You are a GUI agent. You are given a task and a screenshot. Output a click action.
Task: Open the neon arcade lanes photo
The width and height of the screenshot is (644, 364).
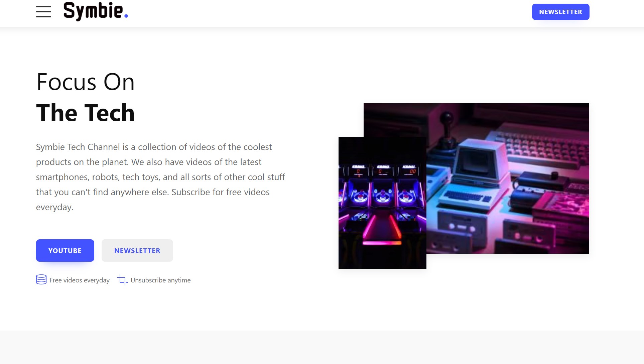tap(382, 203)
